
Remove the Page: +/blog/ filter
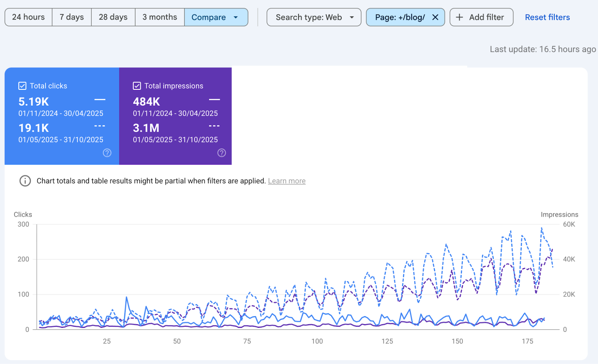point(435,18)
